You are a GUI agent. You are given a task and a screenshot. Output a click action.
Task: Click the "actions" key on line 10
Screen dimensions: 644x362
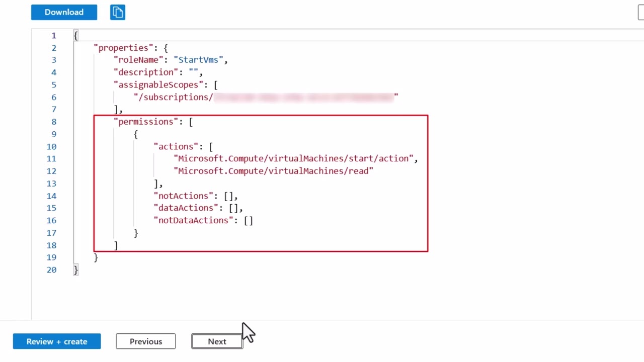[x=176, y=146]
